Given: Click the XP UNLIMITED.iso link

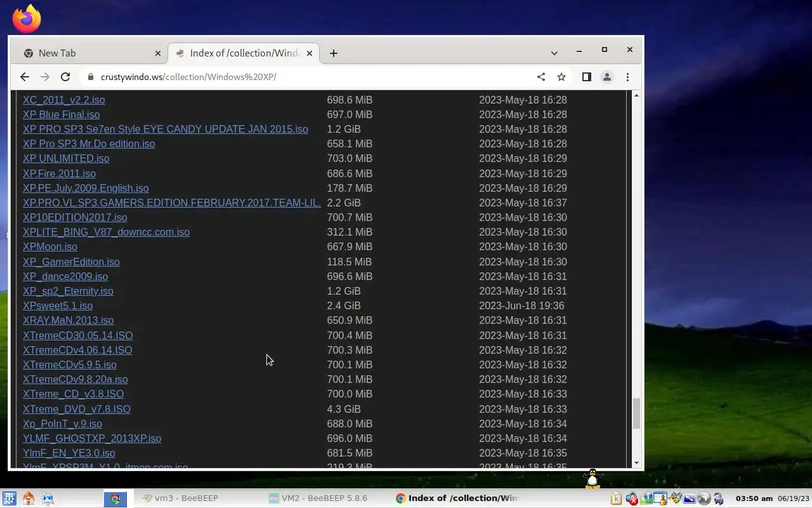Looking at the screenshot, I should [x=66, y=158].
